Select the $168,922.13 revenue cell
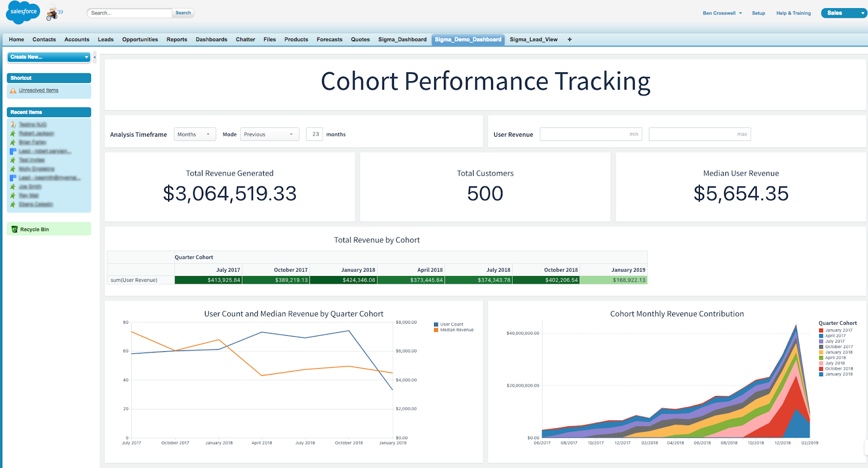The width and height of the screenshot is (868, 468). (x=614, y=280)
